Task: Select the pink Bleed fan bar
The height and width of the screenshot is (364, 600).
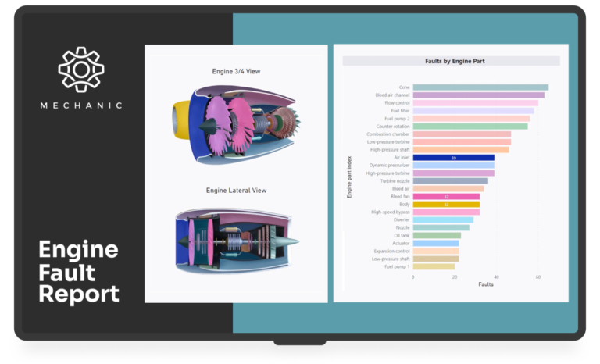Action: 445,197
